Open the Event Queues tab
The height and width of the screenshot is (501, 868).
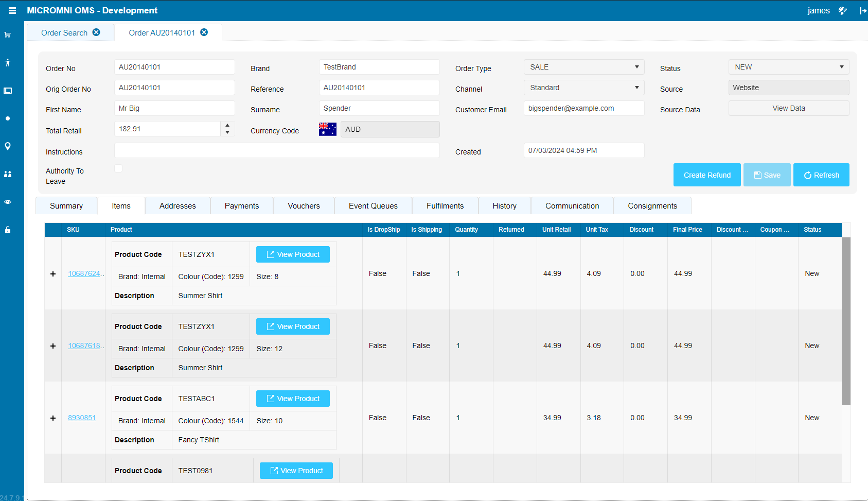[x=373, y=206]
